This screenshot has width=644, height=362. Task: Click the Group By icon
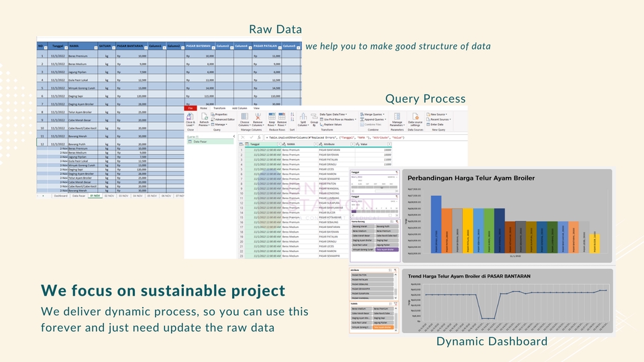314,117
